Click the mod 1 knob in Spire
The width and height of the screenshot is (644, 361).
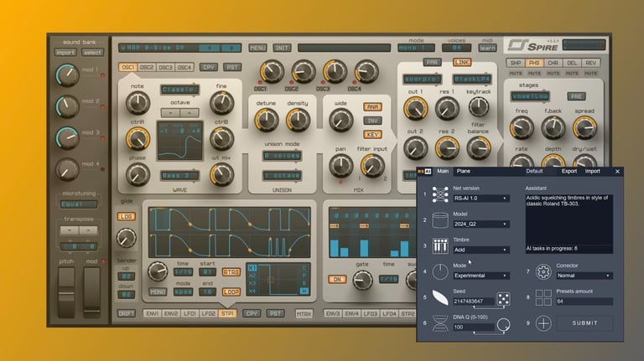coord(67,75)
